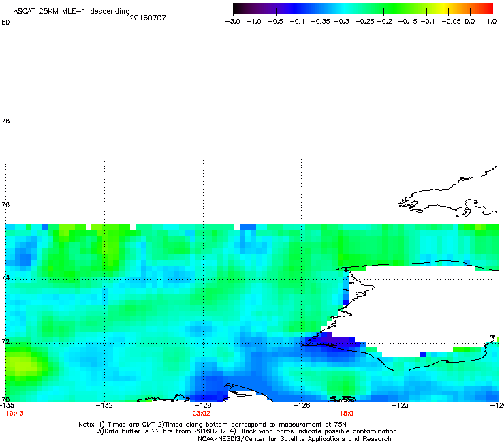Click the red time stamp 19:43

point(14,414)
